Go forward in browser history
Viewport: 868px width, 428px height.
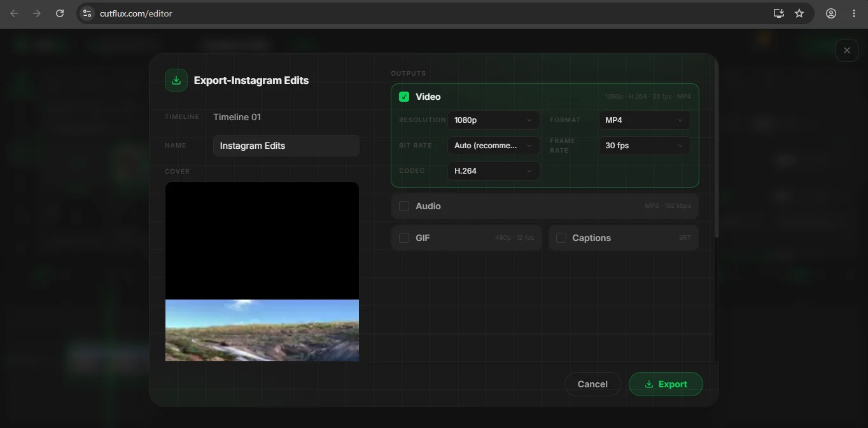(x=37, y=13)
